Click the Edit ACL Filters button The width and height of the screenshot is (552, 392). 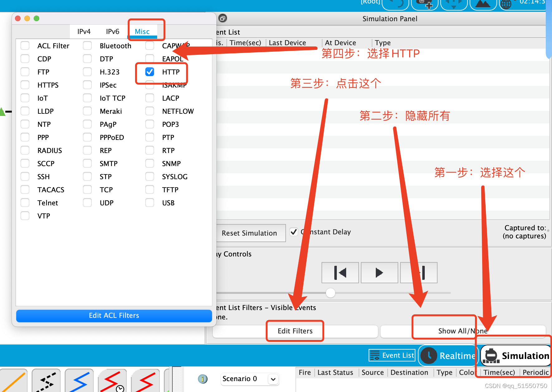tap(114, 316)
